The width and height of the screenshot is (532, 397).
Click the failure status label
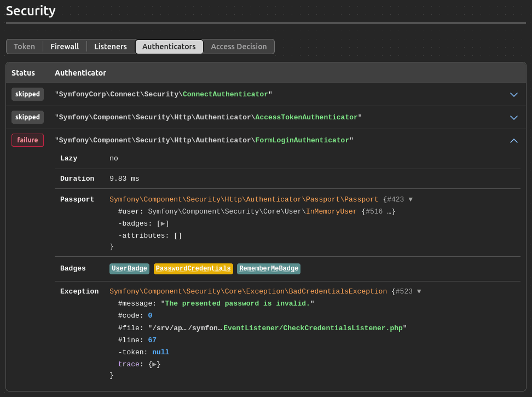coord(27,140)
